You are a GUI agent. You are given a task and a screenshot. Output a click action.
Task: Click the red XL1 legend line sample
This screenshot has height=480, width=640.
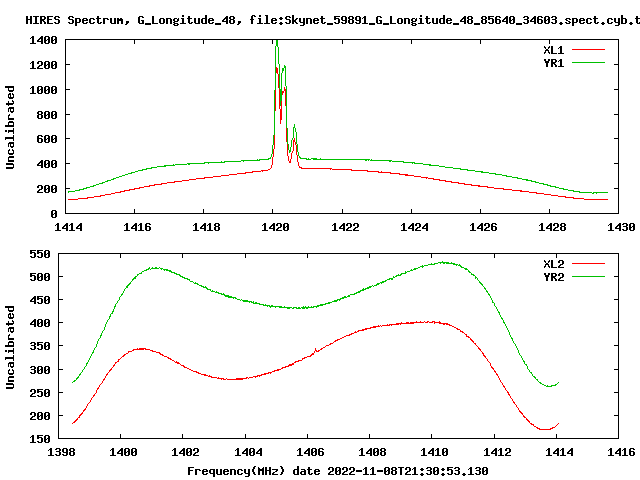588,50
